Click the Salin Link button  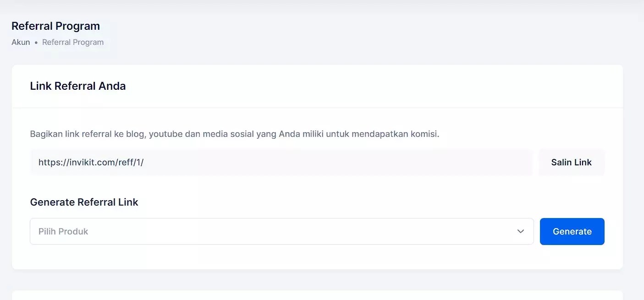click(571, 162)
